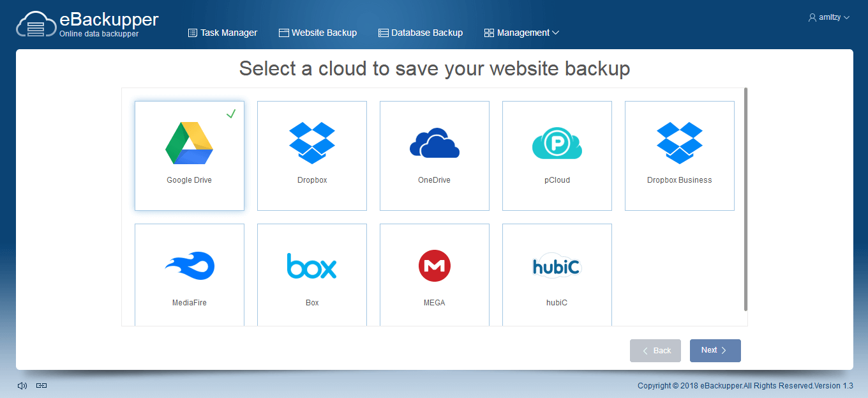Select the pCloud logo icon

pos(557,143)
